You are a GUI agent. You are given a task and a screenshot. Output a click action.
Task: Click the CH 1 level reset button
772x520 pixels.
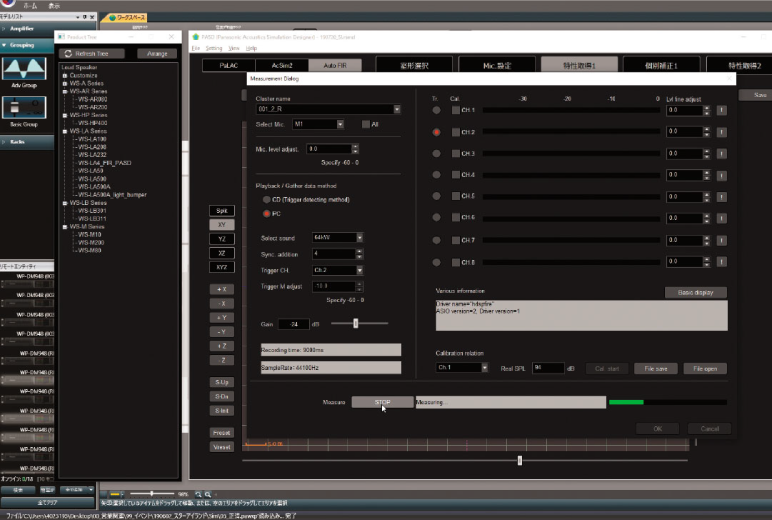click(721, 109)
